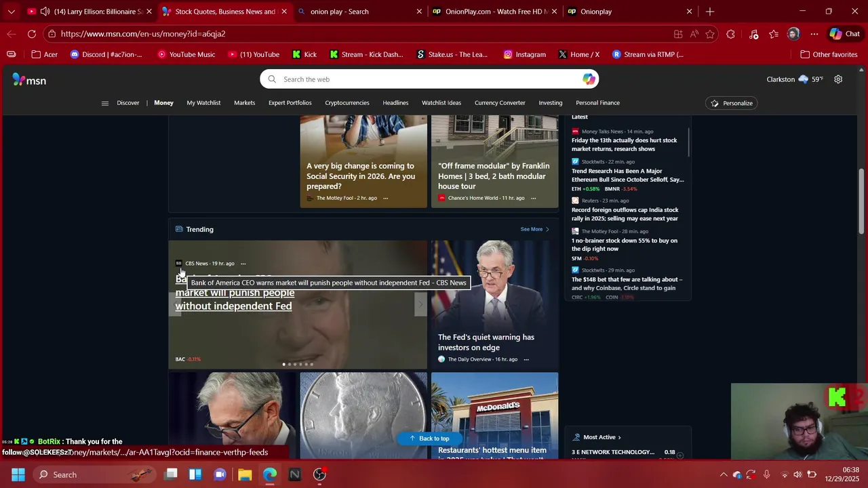Open Currency Converter nav item
The image size is (868, 488).
point(500,103)
